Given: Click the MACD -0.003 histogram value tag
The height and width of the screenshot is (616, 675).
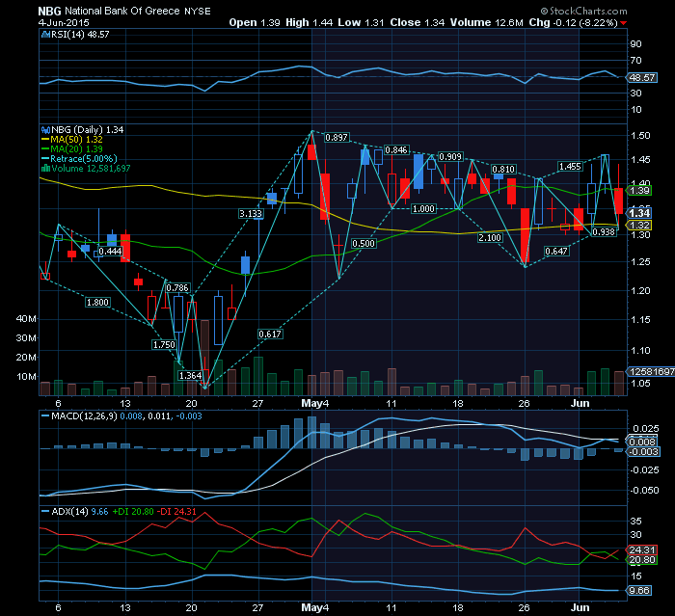Looking at the screenshot, I should click(x=643, y=452).
